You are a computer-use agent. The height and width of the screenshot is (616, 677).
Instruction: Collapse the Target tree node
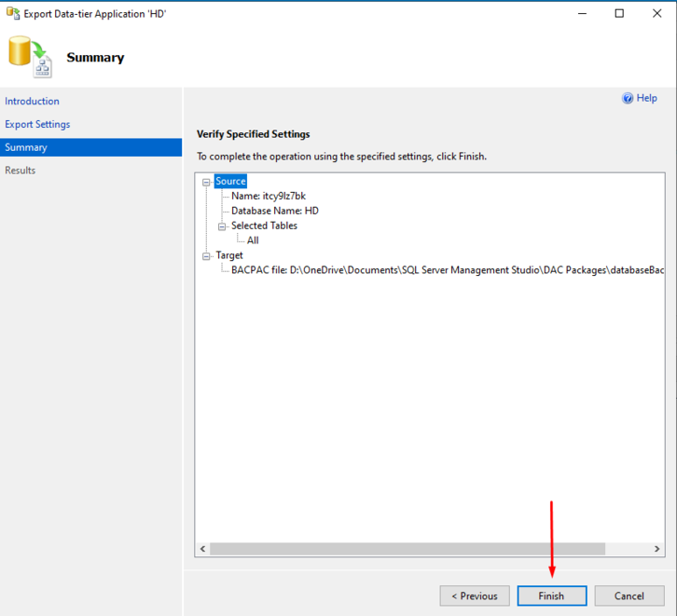click(206, 256)
